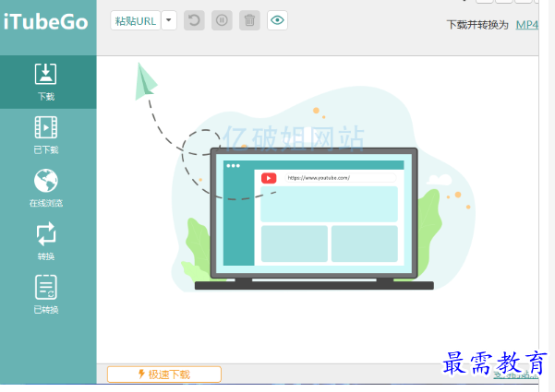Screen dimensions: 555x392
Task: Click the 极速下载 turbo download button
Action: (164, 374)
